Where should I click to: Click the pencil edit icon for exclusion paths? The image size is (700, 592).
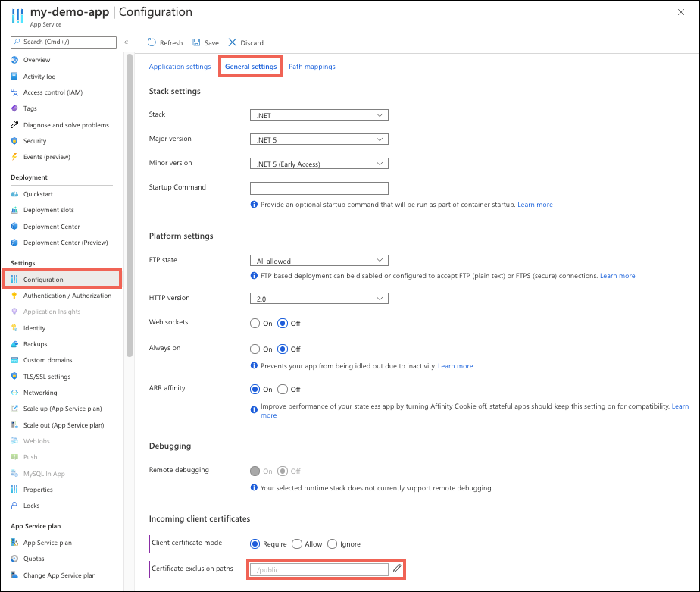point(397,569)
